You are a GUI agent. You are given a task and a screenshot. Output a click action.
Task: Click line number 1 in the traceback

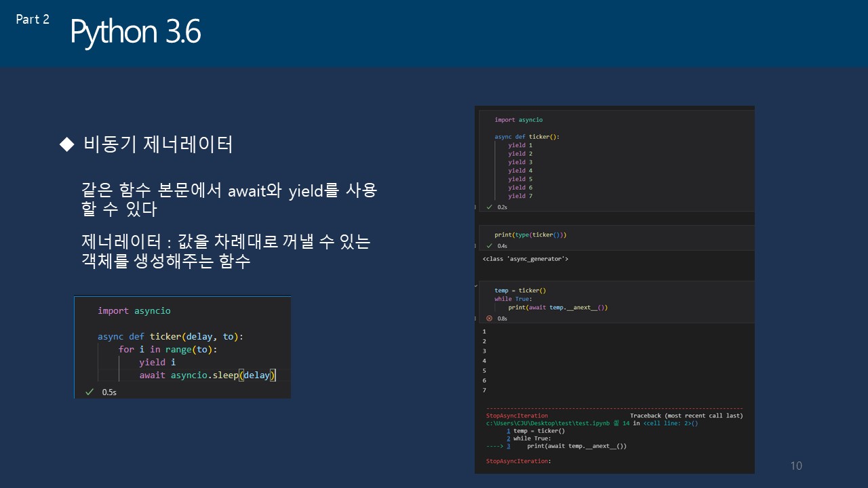[508, 430]
